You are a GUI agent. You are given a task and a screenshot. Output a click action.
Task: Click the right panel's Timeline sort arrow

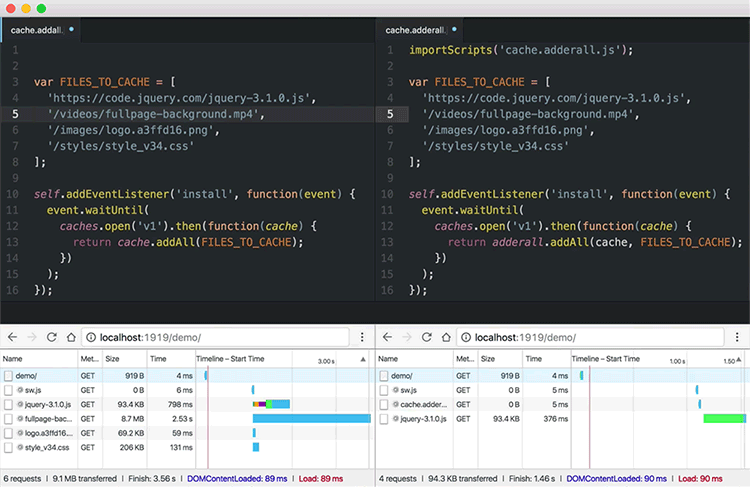[x=738, y=358]
